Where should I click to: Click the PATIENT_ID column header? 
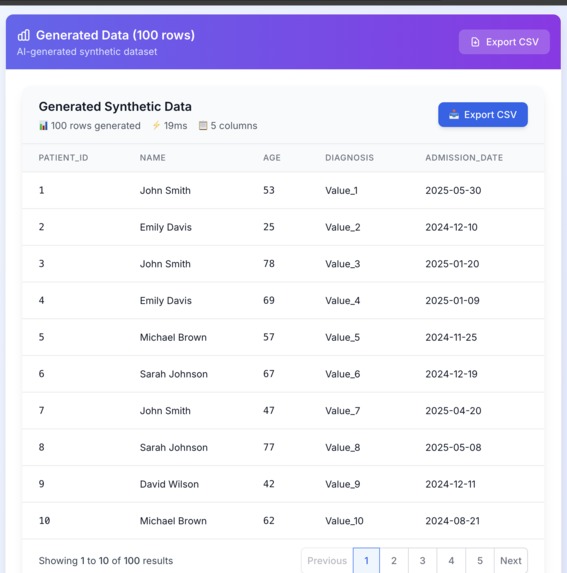[64, 158]
